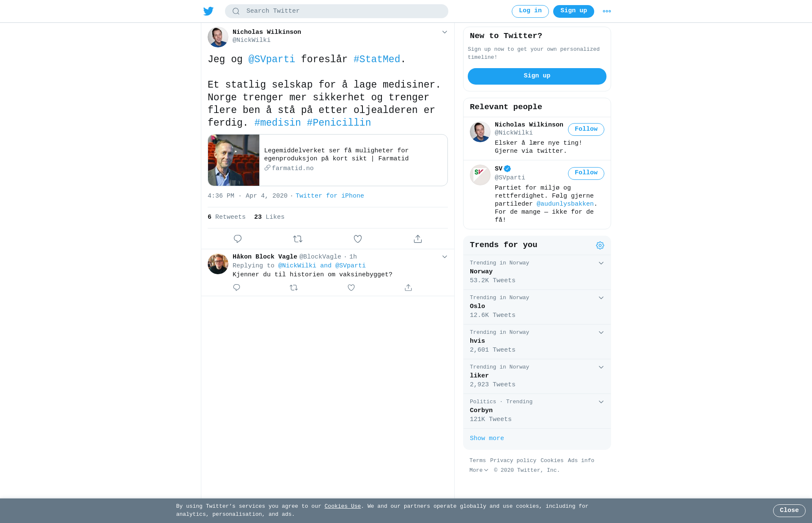
Task: Open Corbyn trend options chevron
Action: point(601,402)
